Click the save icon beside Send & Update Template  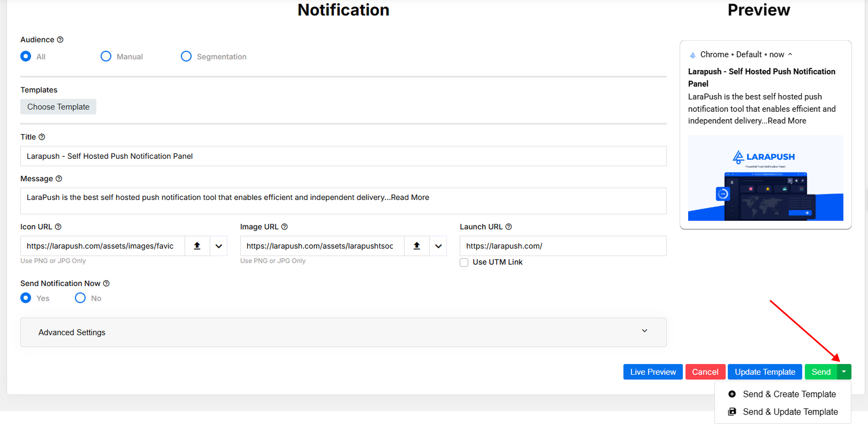(732, 412)
